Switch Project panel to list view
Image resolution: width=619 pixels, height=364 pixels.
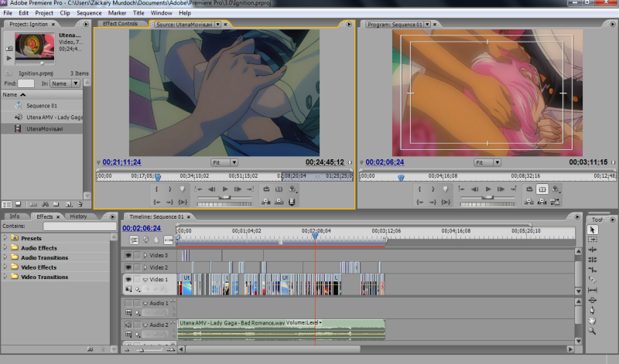tap(7, 204)
